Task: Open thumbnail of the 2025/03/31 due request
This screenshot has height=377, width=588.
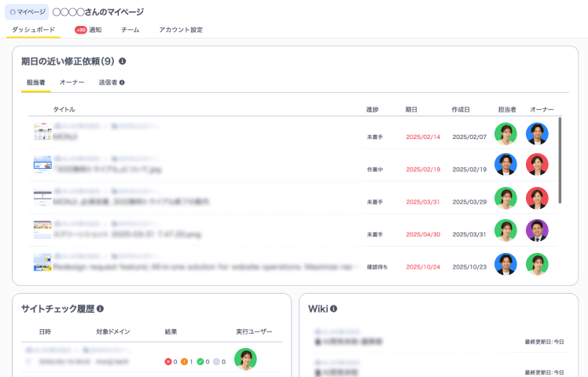Action: 42,197
